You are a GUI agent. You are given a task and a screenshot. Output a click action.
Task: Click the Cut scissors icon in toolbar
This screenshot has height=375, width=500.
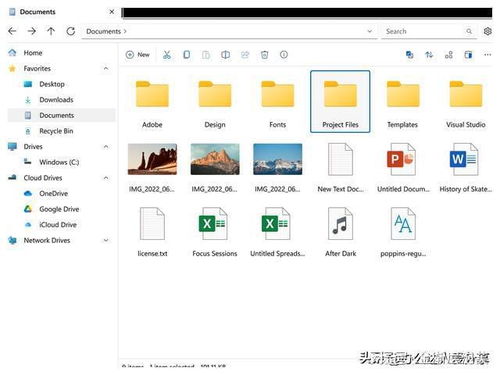click(x=167, y=55)
